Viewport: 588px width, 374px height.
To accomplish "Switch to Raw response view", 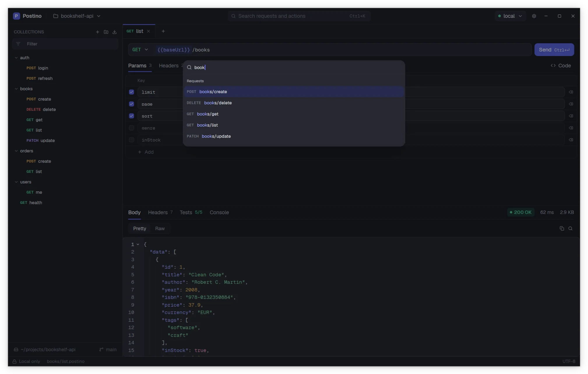I will [160, 228].
